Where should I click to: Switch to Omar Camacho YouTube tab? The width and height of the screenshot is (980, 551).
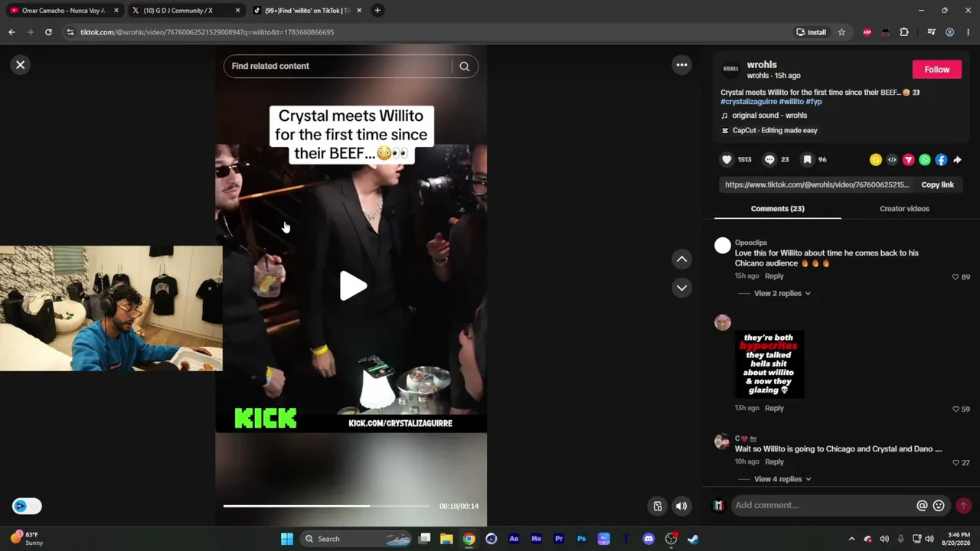[x=64, y=11]
